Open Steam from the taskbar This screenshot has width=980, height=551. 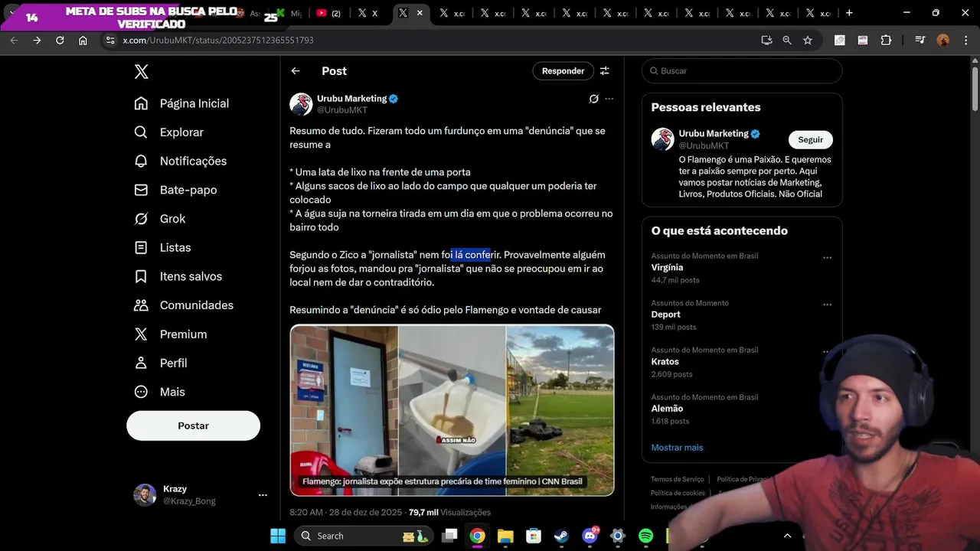tap(561, 536)
